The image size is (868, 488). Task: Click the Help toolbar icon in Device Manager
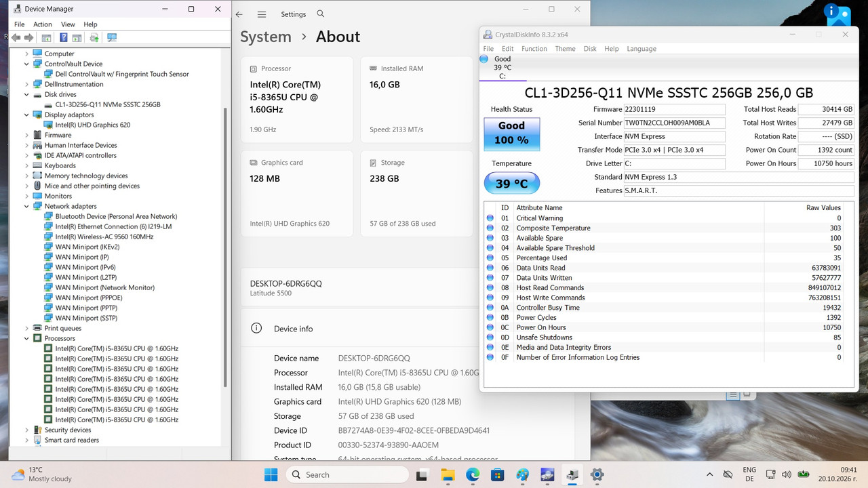point(64,38)
